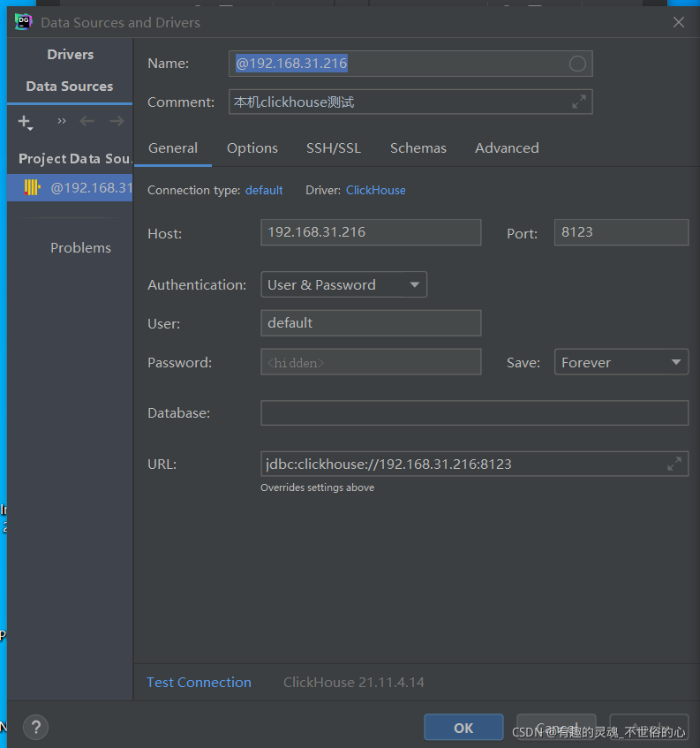Click the empty Database field

(x=474, y=412)
